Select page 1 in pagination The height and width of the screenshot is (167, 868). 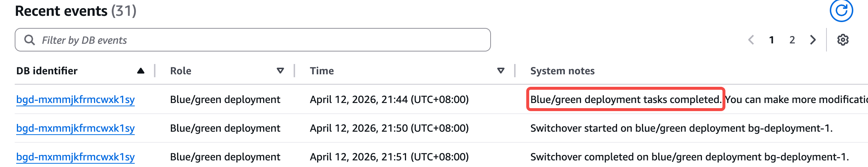pos(772,40)
